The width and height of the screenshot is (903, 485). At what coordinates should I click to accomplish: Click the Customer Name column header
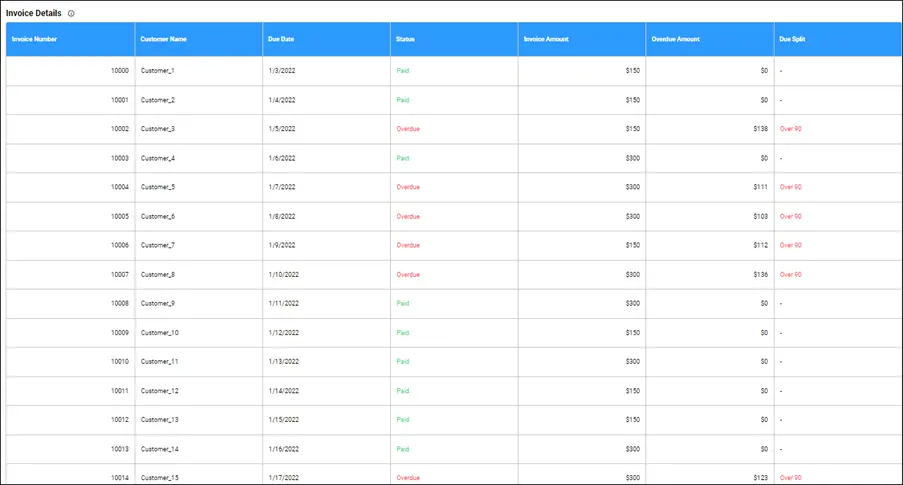click(x=164, y=39)
